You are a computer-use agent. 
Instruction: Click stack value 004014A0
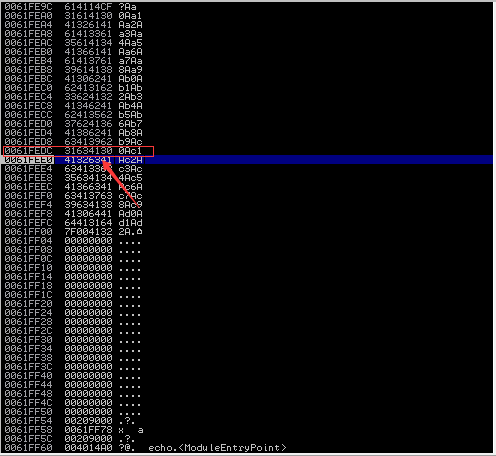point(88,448)
